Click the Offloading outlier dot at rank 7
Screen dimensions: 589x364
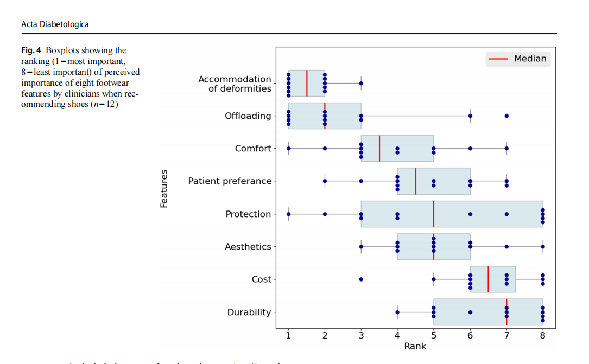tap(506, 116)
